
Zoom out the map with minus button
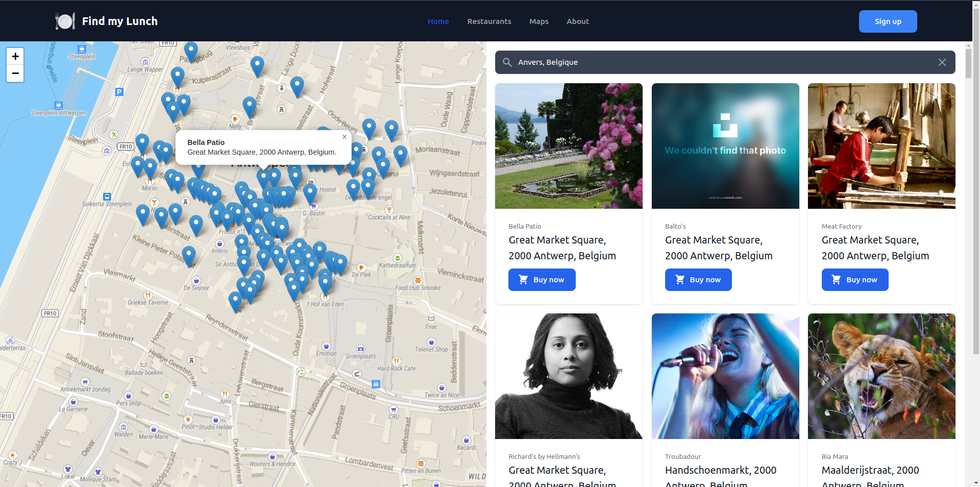point(15,74)
